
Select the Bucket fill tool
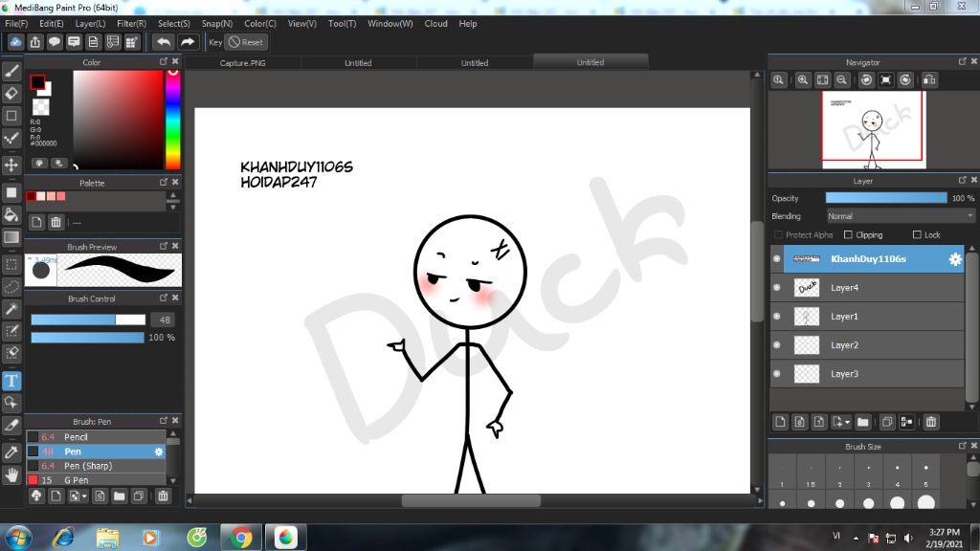11,214
